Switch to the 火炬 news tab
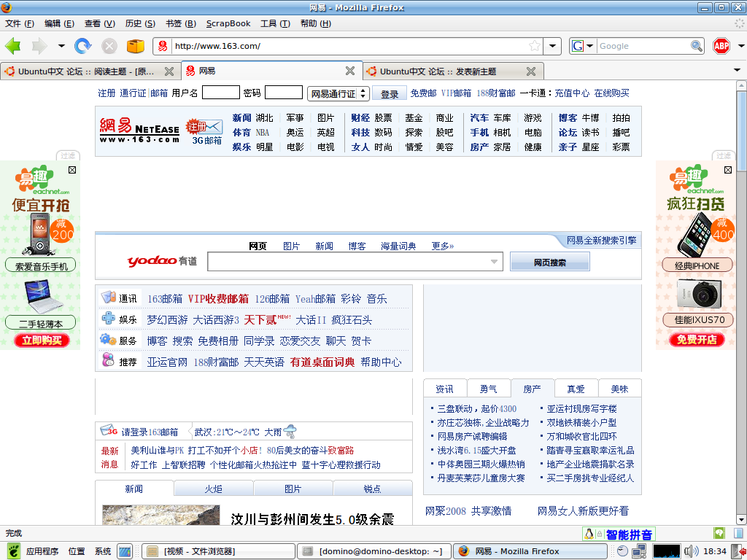This screenshot has height=560, width=747. click(214, 489)
